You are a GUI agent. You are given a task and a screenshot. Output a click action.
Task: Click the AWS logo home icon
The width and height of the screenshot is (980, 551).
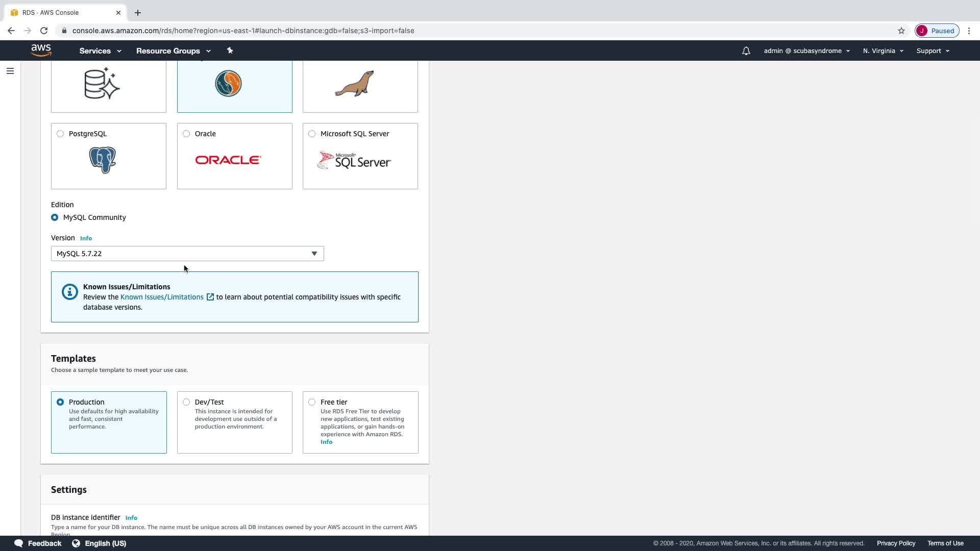(x=41, y=50)
